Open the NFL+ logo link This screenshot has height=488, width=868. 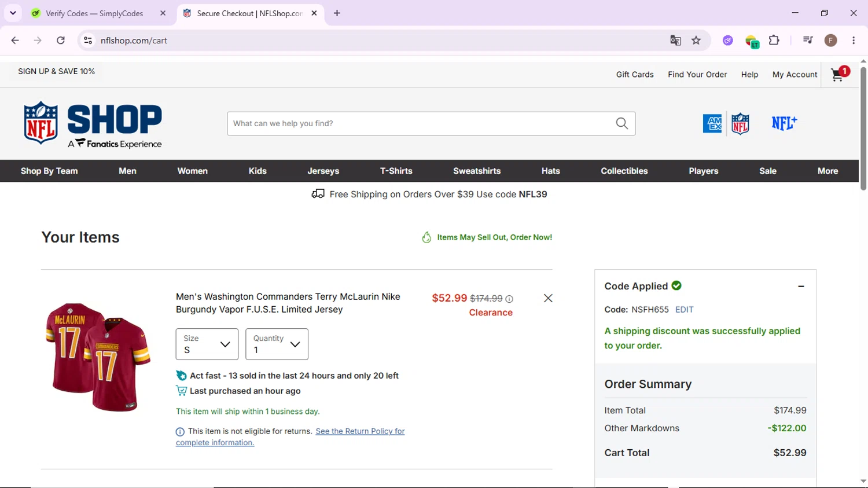(x=784, y=123)
